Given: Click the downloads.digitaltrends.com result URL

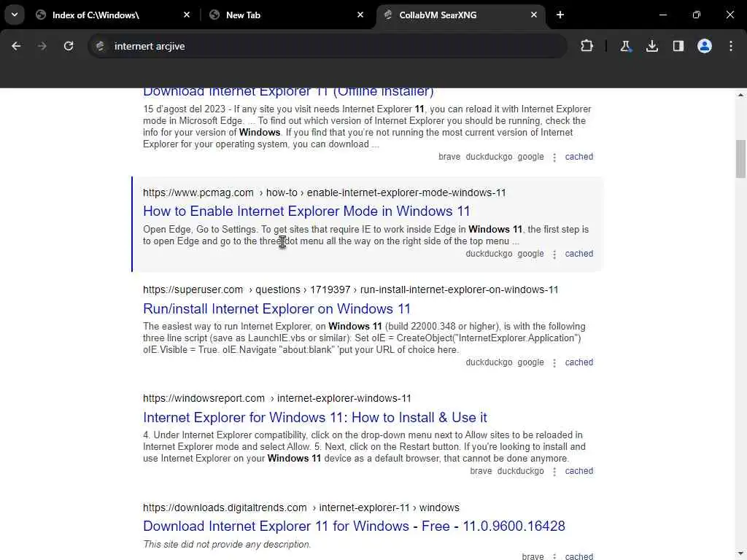Looking at the screenshot, I should click(301, 507).
